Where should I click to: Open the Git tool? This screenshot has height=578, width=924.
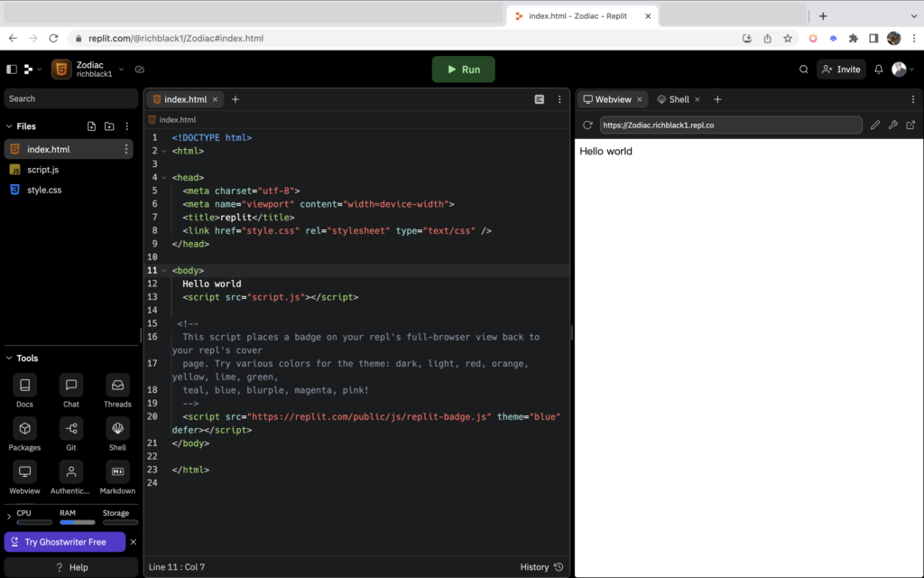pos(71,429)
